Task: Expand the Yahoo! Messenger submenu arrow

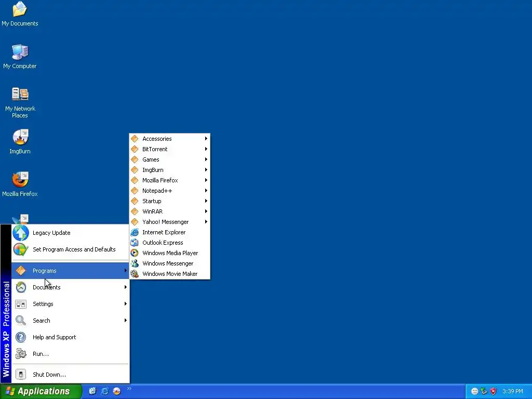Action: click(x=206, y=222)
